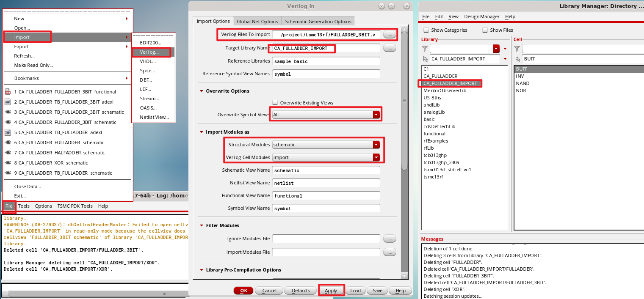Click the Cell filter funnel icon
The image size is (644, 299).
tap(517, 48)
